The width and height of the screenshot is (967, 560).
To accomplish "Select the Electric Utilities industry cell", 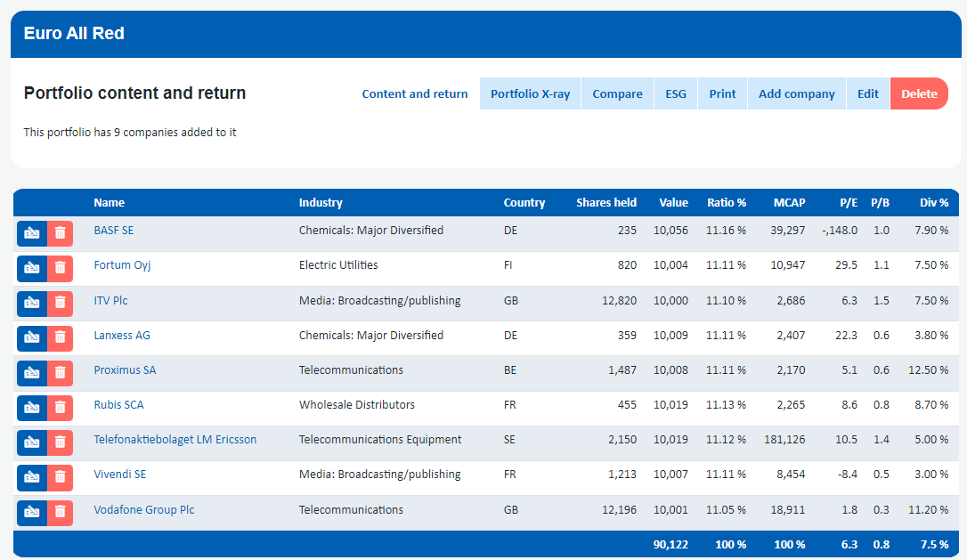I will point(338,265).
